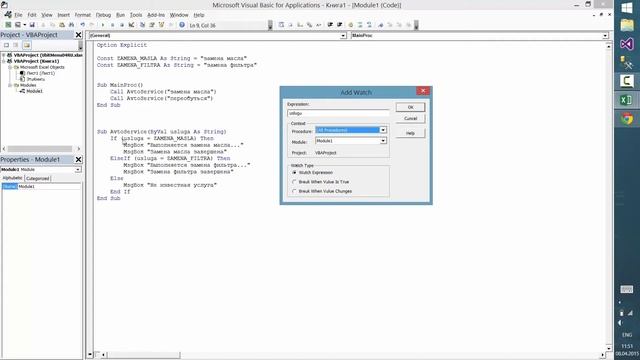This screenshot has height=360, width=640.
Task: Click the View Microsoft Excel toolbar icon
Action: click(x=8, y=25)
